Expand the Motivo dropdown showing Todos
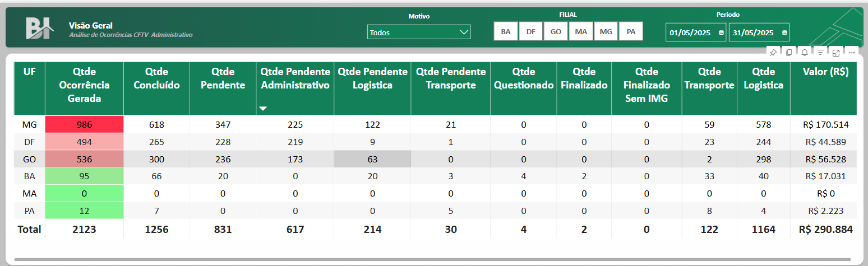The height and width of the screenshot is (266, 868). 419,32
